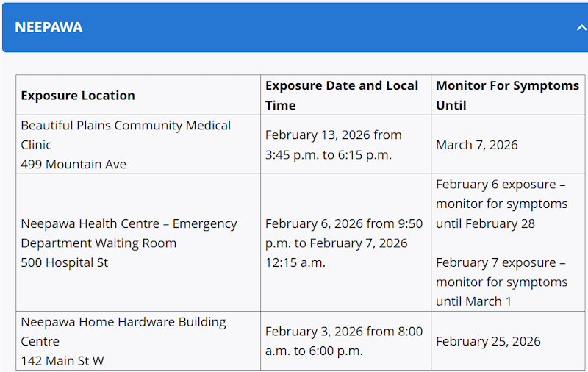Click the 3:45 p.m. to 6:15 p.m. time range
588x372 pixels.
[x=328, y=155]
